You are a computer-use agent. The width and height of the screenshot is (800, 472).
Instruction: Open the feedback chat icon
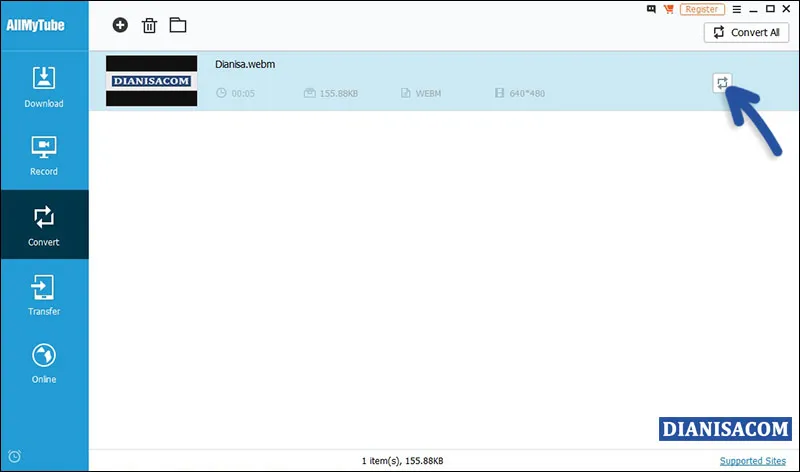[x=651, y=9]
